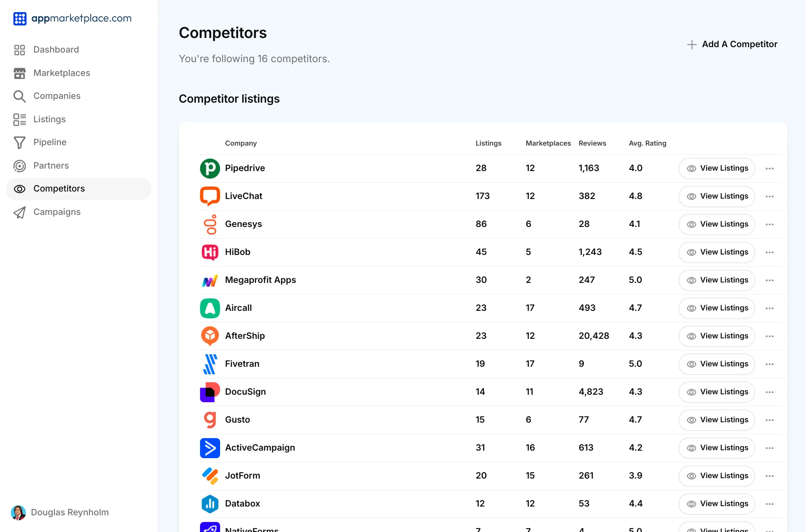The width and height of the screenshot is (806, 532).
Task: Expand options menu for Aircall
Action: pos(769,308)
